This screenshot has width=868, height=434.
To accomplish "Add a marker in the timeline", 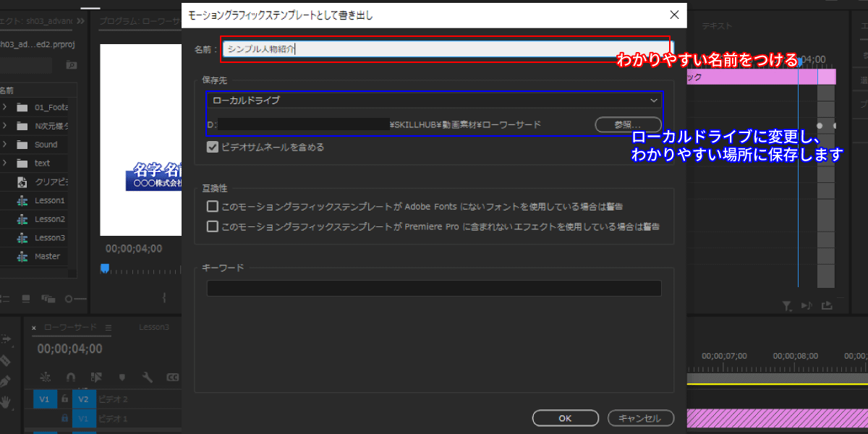I will (x=122, y=377).
